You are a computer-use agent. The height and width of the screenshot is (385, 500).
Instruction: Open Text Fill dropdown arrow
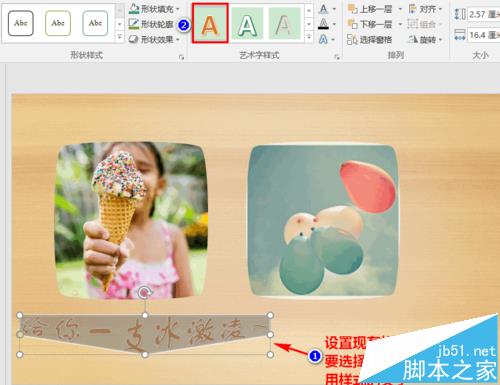point(334,9)
